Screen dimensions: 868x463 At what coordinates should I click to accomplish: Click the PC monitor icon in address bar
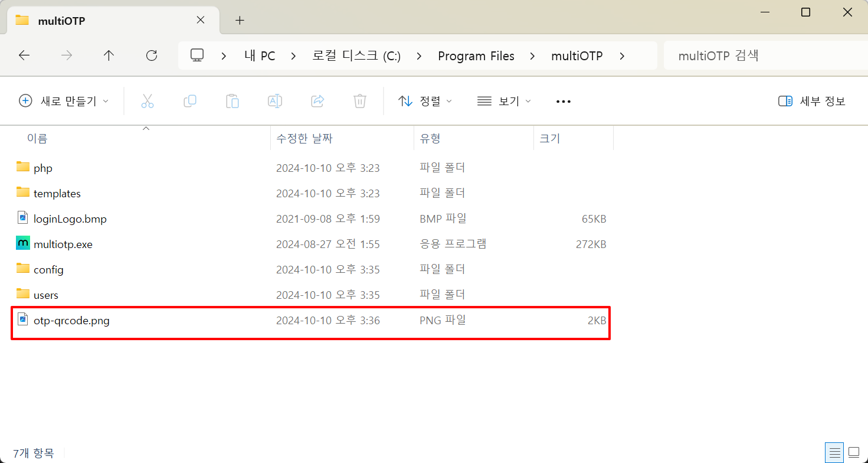[197, 56]
